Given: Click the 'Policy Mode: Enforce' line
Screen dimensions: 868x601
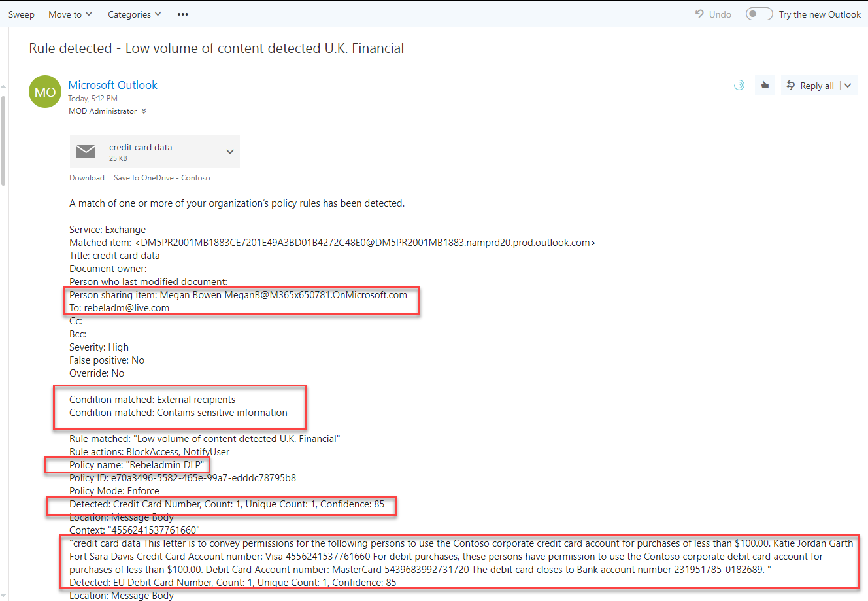Looking at the screenshot, I should [x=114, y=491].
